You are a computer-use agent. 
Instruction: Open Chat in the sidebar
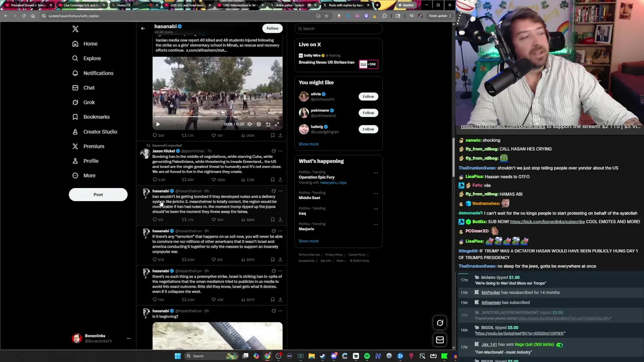pos(83,87)
